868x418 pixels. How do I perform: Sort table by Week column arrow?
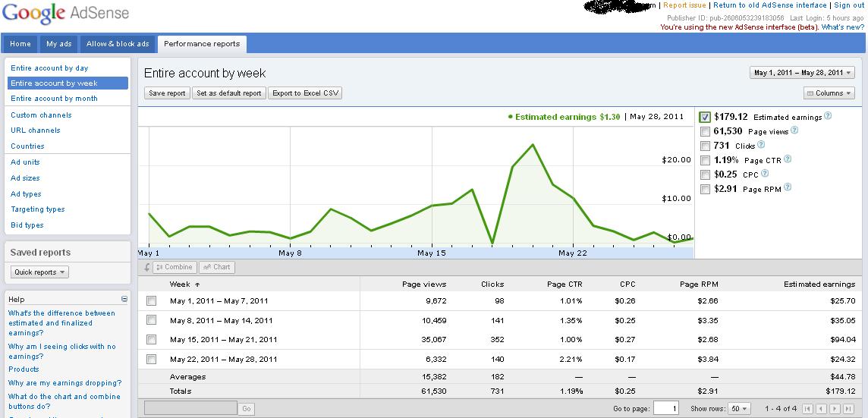coord(197,284)
